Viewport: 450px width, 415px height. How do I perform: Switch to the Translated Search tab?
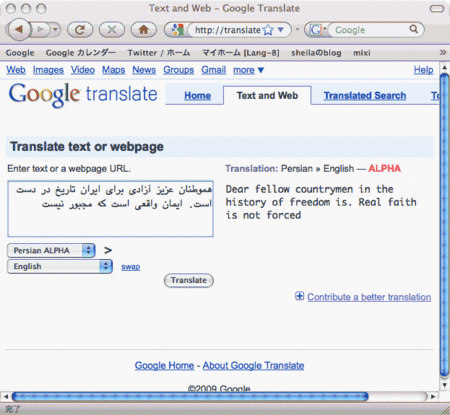[365, 96]
